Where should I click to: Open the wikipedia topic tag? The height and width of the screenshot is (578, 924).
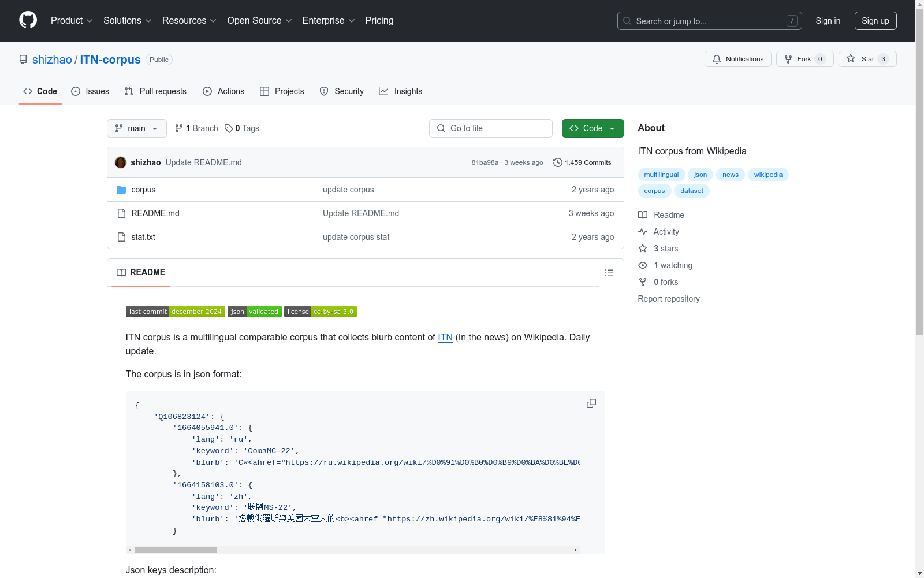point(768,175)
